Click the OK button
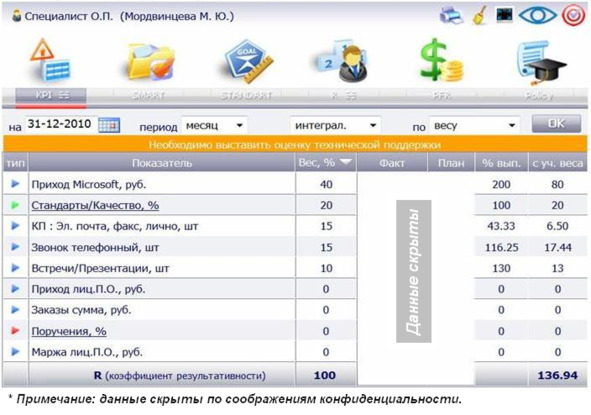This screenshot has height=415, width=591. tap(556, 124)
